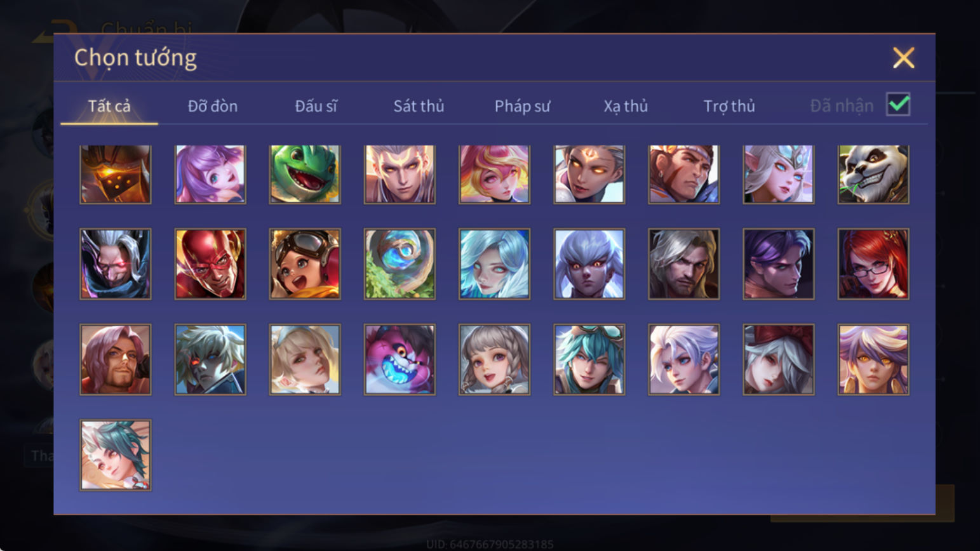Pick the golden armored helmet hero
This screenshot has height=551, width=980.
coord(116,175)
